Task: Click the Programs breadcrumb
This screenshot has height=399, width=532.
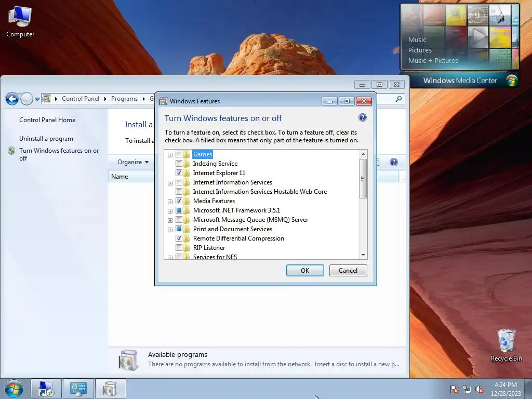Action: [124, 99]
